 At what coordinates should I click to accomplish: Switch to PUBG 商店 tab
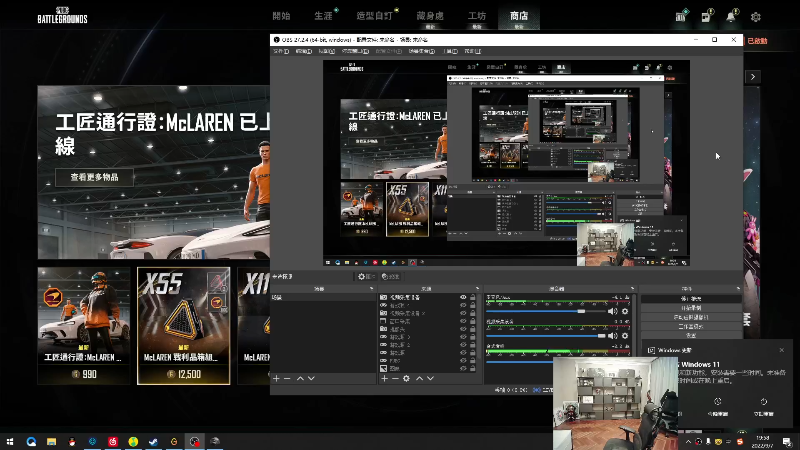[519, 16]
